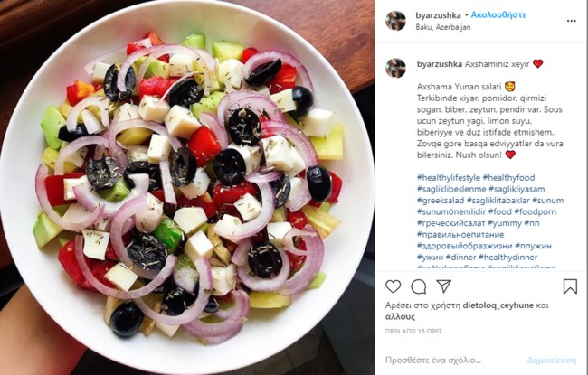Like the post with the heart icon
588x375 pixels.
pos(393,286)
